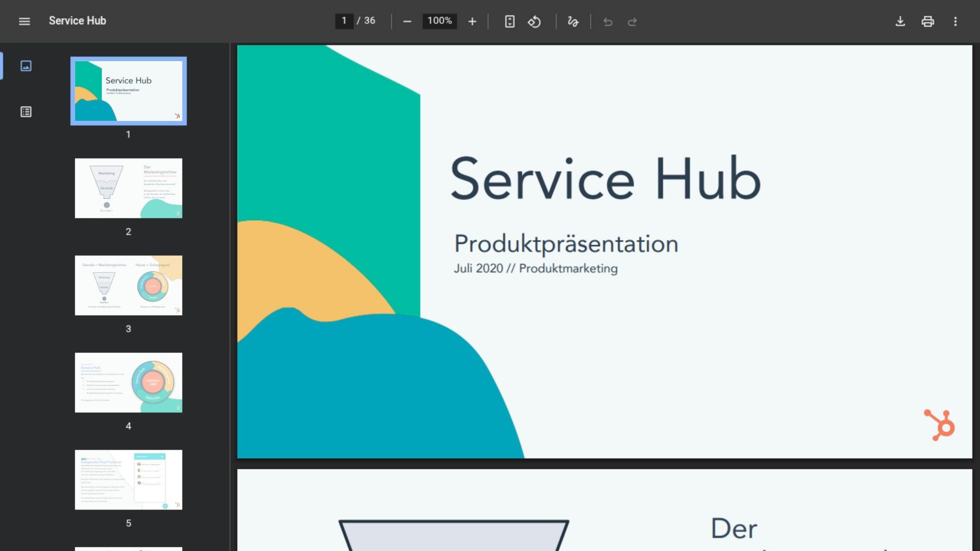Open the navigation hamburger menu
Viewport: 980px width, 551px height.
pos(24,21)
